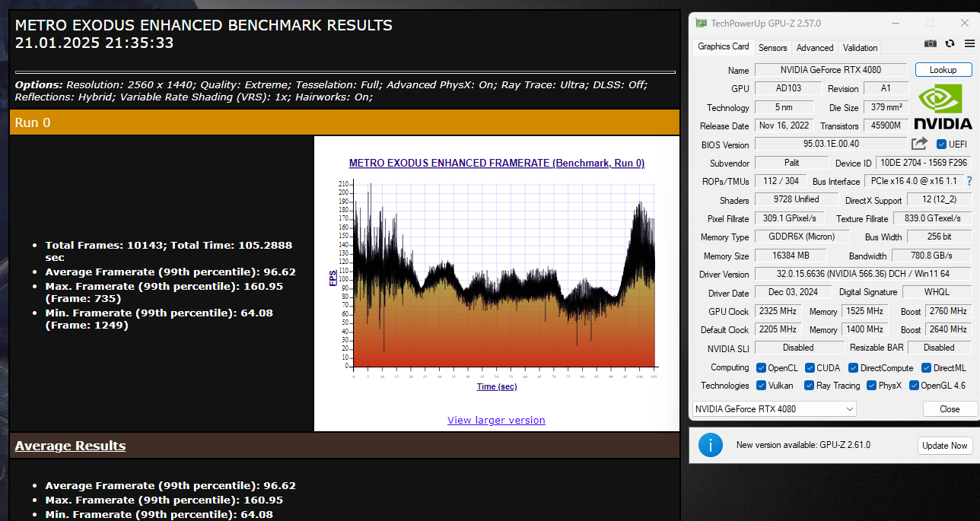Toggle the OpenCL checkbox
This screenshot has height=521, width=980.
click(761, 367)
